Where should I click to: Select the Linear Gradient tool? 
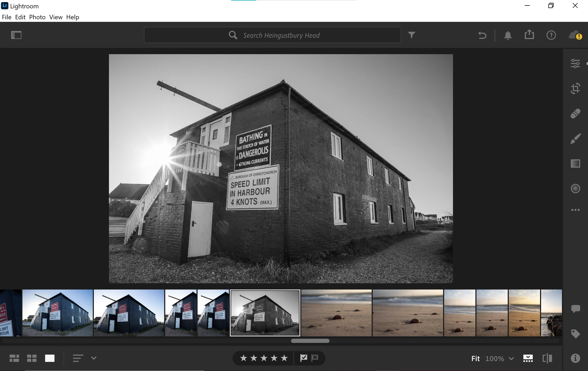click(575, 164)
